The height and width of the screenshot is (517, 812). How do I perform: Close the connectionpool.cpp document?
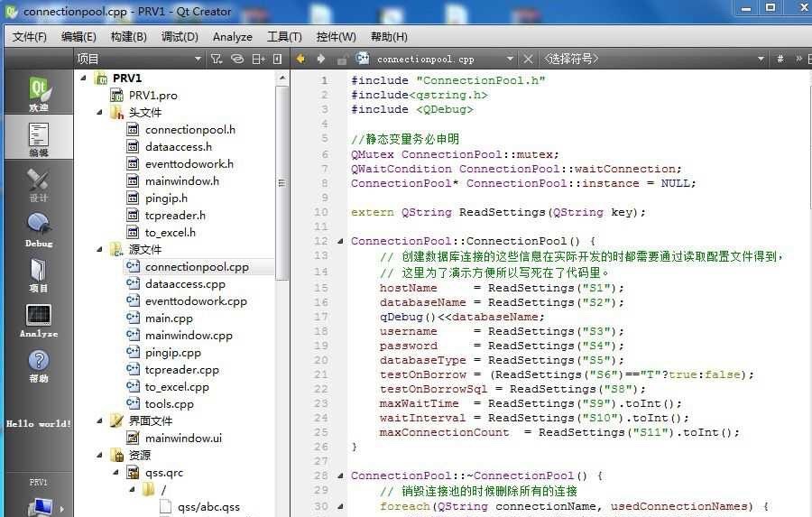[528, 59]
